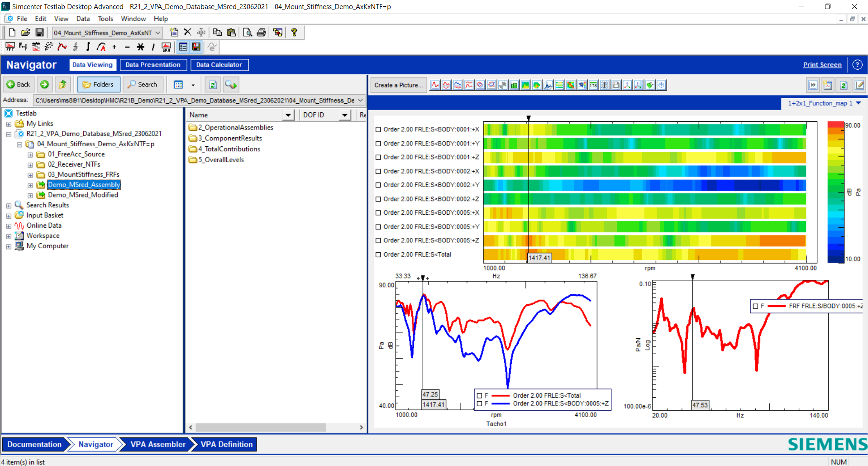Select the bar chart display icon

(514, 85)
